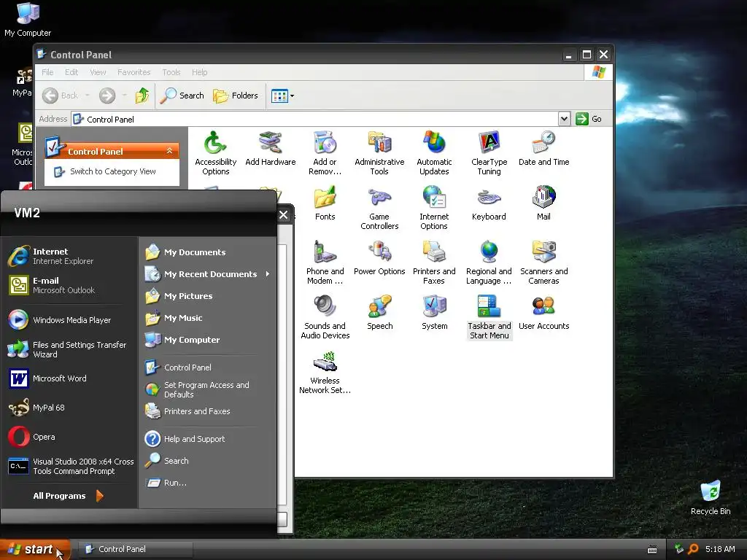Image resolution: width=747 pixels, height=560 pixels.
Task: Click the Start button on taskbar
Action: click(35, 550)
